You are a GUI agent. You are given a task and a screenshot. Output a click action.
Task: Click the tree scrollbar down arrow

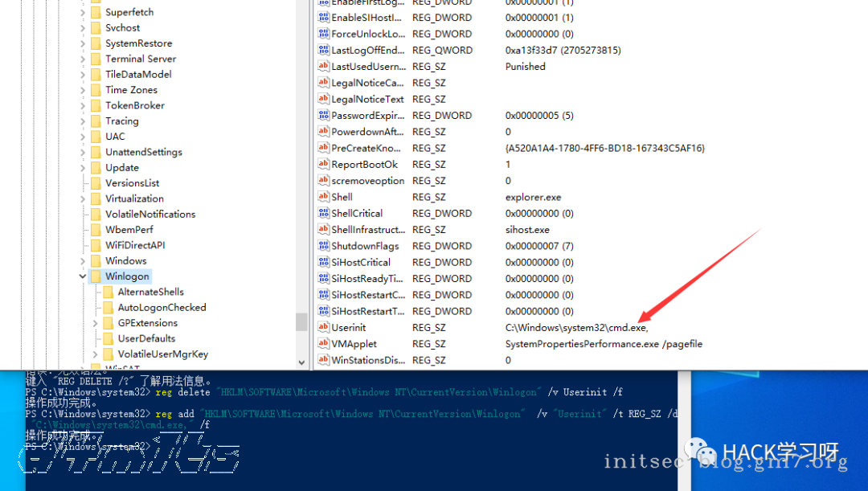301,363
